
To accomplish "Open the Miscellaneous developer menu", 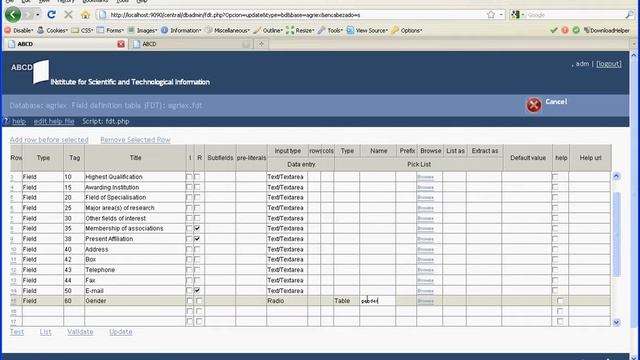I will [x=227, y=30].
